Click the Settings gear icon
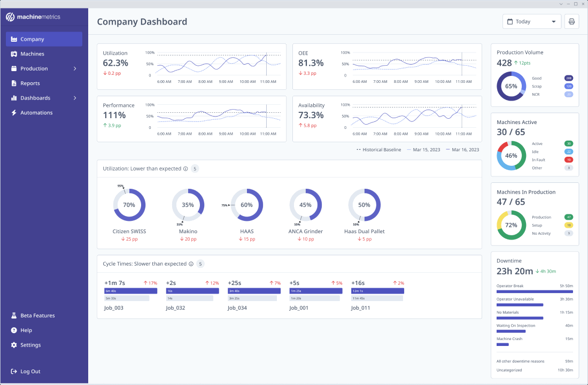This screenshot has width=588, height=385. tap(14, 345)
